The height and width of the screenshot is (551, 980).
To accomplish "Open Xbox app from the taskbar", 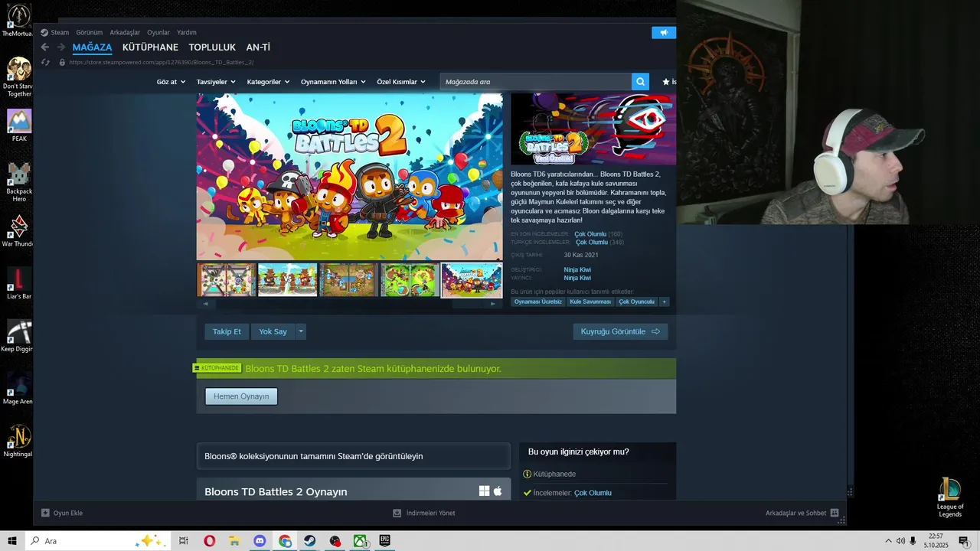I will click(360, 541).
